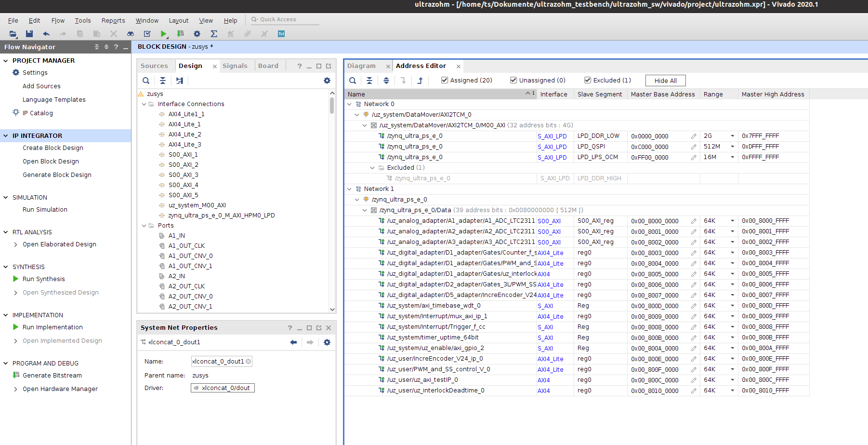Open the Reports menu
The height and width of the screenshot is (445, 868).
click(x=113, y=20)
